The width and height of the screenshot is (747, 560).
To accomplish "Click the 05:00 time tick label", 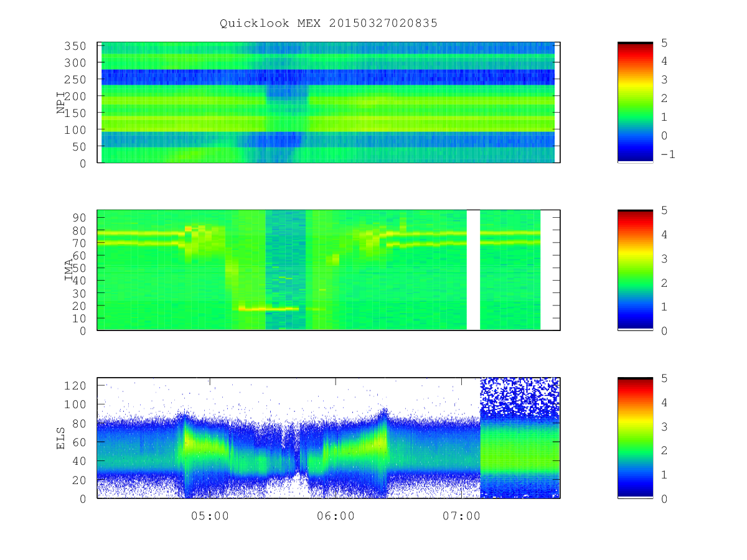I will click(210, 516).
